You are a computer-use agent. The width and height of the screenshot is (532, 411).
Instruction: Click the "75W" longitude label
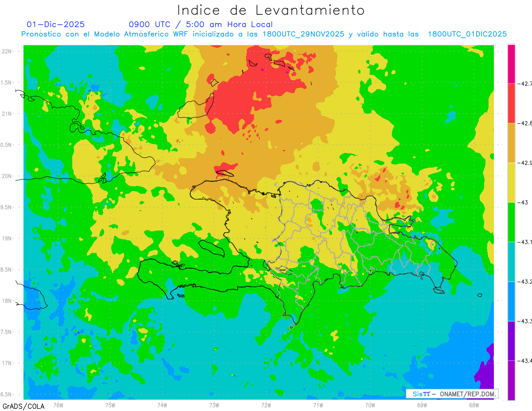point(110,404)
